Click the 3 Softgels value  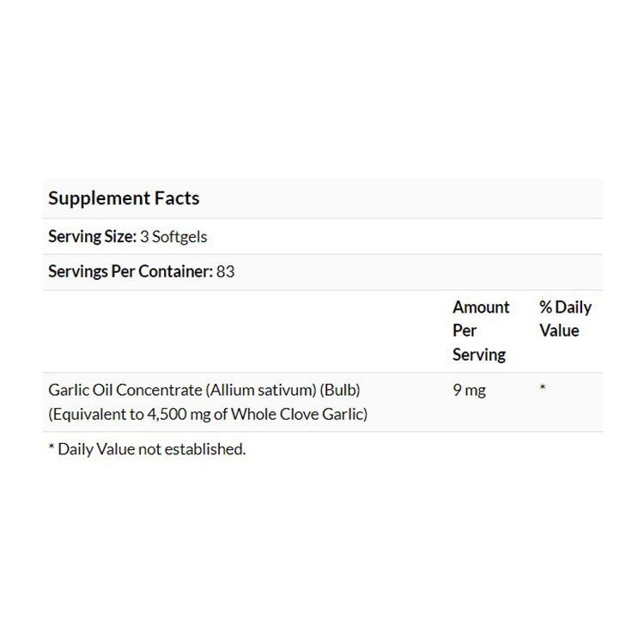pyautogui.click(x=173, y=236)
